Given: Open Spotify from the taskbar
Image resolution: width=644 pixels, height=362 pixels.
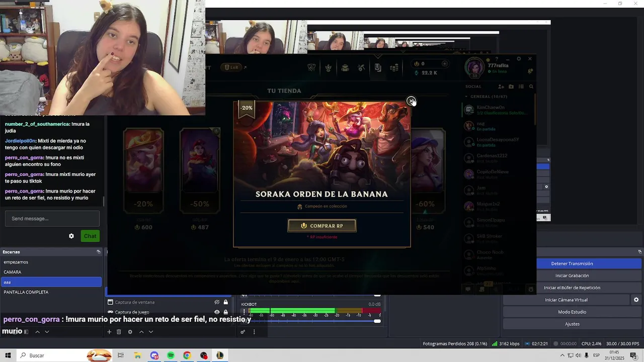Looking at the screenshot, I should [x=171, y=355].
